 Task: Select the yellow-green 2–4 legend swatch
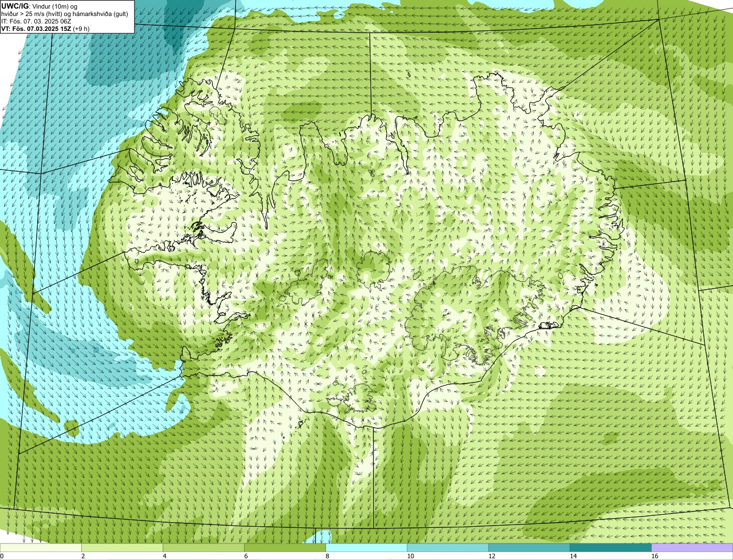click(x=122, y=548)
